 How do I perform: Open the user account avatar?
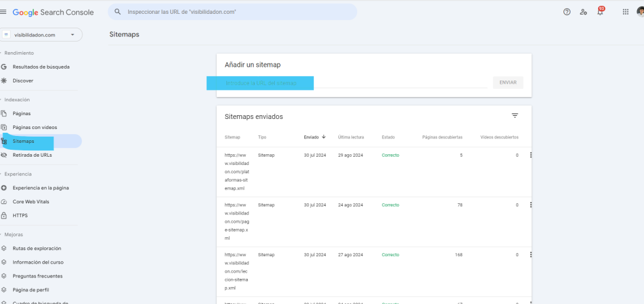(640, 12)
